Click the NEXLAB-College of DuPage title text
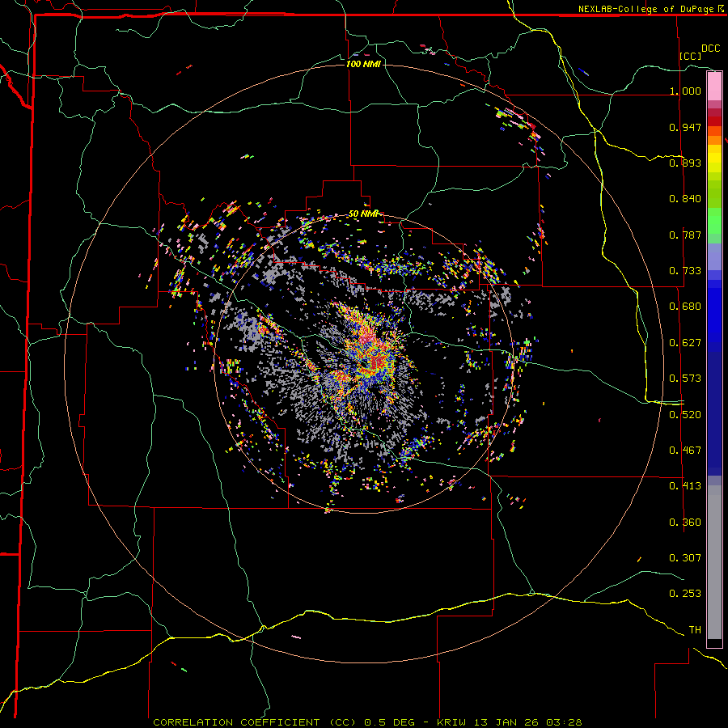The width and height of the screenshot is (728, 728). (652, 9)
